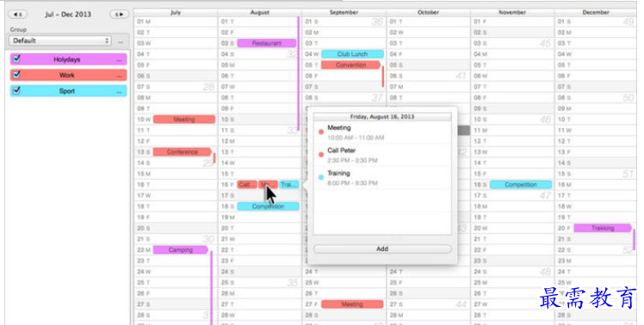The image size is (644, 325).
Task: Click the August month header
Action: tap(259, 12)
